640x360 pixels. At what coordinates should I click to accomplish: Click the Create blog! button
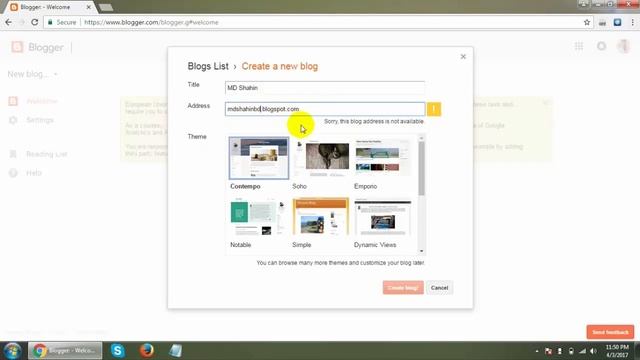(403, 288)
